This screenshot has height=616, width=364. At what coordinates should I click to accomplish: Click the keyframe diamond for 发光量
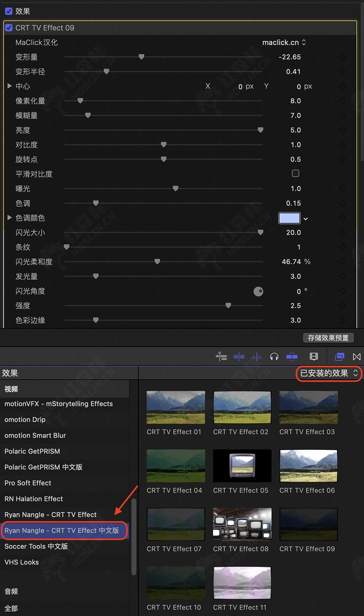click(x=342, y=276)
